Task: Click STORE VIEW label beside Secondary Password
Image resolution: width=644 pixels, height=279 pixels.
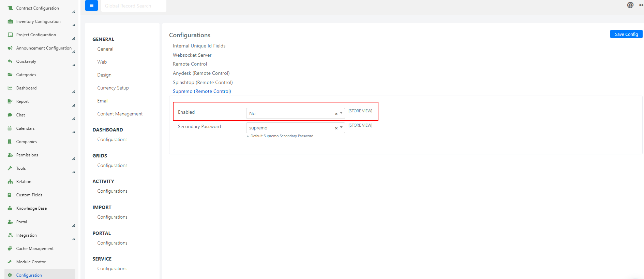Action: pos(360,125)
